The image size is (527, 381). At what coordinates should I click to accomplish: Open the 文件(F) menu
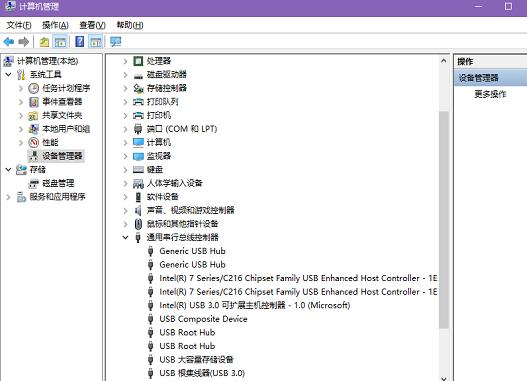coord(19,25)
